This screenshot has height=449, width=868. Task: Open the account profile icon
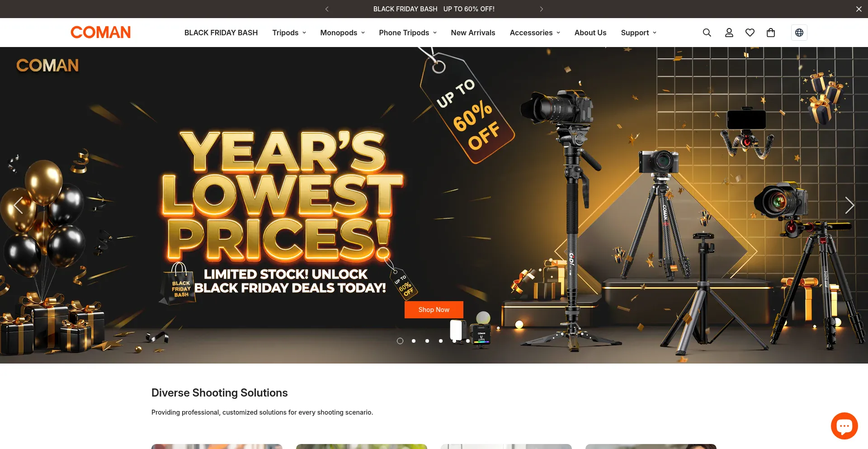tap(729, 33)
